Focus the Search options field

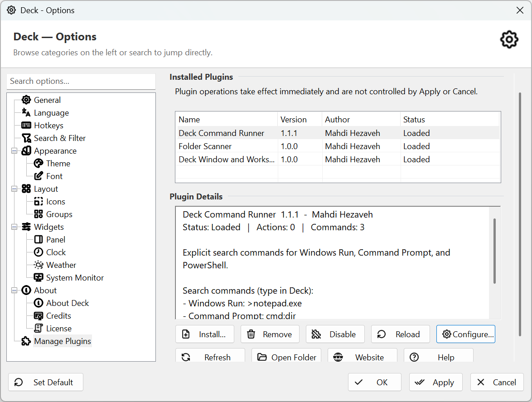tap(81, 82)
